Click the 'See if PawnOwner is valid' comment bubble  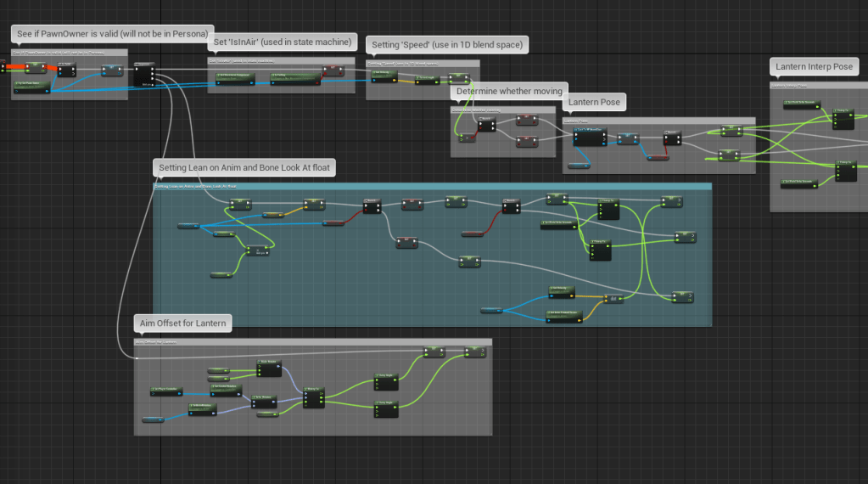(x=111, y=34)
